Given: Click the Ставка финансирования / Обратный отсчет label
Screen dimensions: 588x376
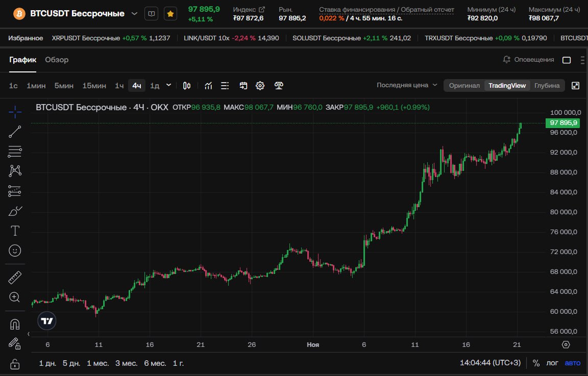Looking at the screenshot, I should [386, 10].
